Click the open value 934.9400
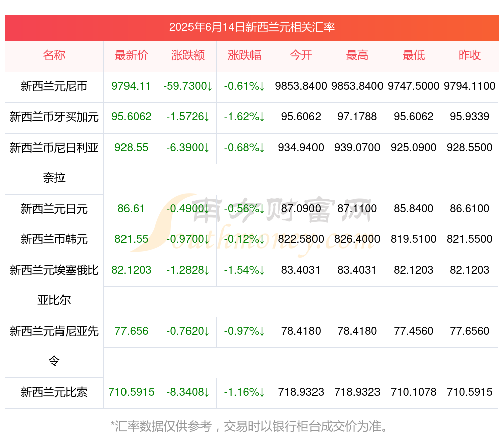 [301, 148]
